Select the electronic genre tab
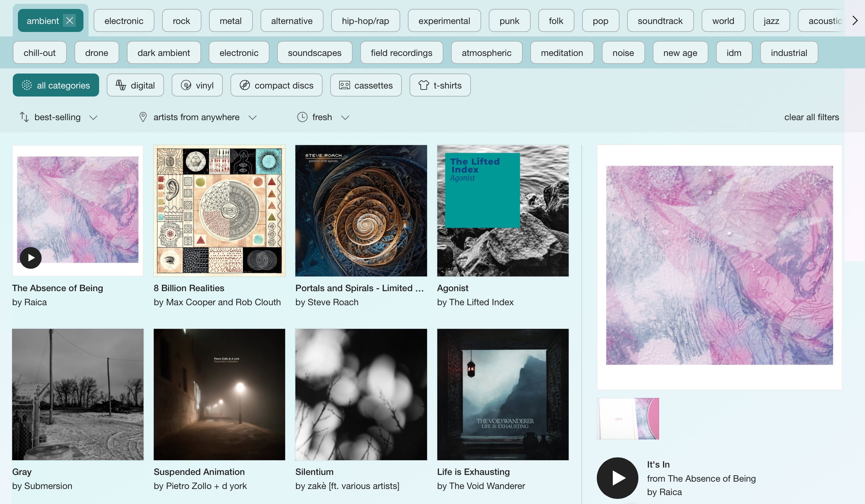This screenshot has height=504, width=865. point(124,21)
